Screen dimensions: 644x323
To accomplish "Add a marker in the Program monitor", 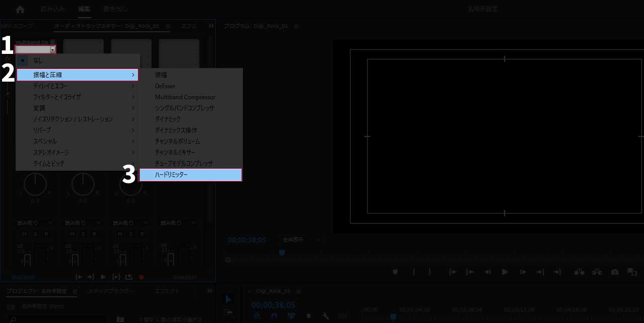I will coord(395,272).
